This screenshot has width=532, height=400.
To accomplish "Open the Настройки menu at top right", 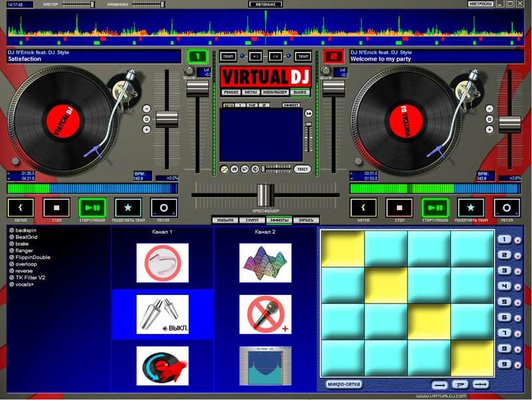I will click(x=480, y=4).
